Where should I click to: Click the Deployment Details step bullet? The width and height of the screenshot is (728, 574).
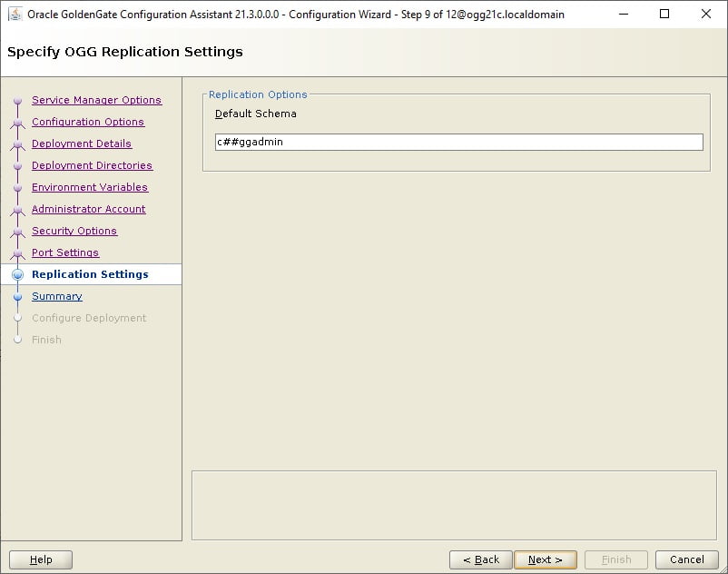pos(17,144)
